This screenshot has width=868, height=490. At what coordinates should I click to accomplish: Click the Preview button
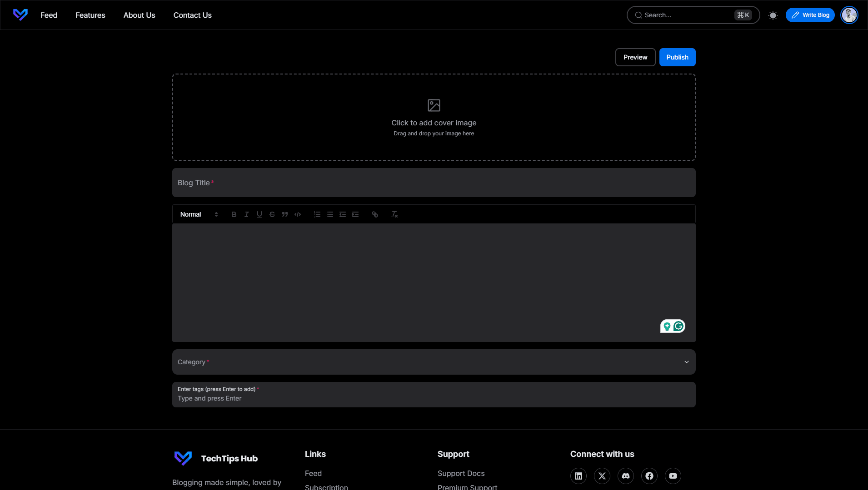pyautogui.click(x=635, y=57)
